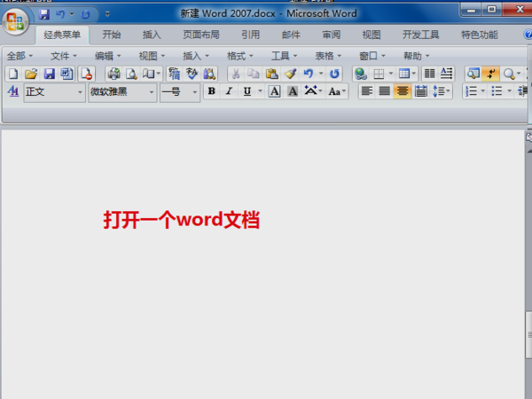Click Redo in the Quick Access Toolbar
The width and height of the screenshot is (532, 399).
click(85, 14)
